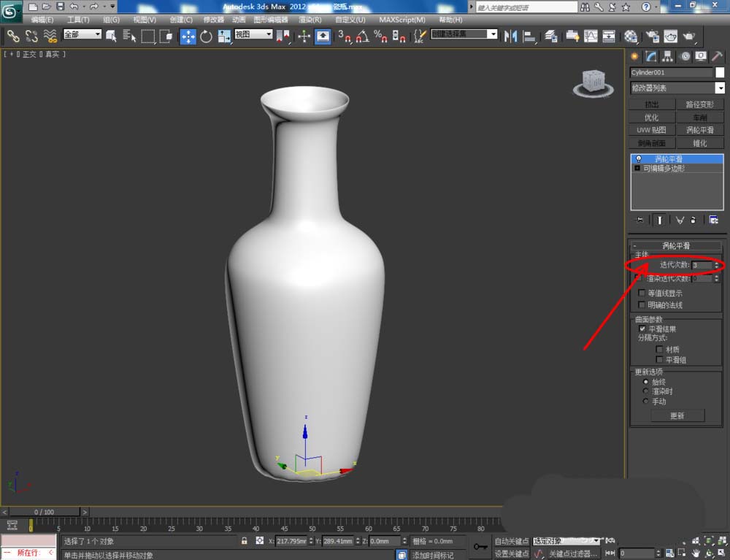Click the UVW 贴图 modifier button

[x=652, y=130]
